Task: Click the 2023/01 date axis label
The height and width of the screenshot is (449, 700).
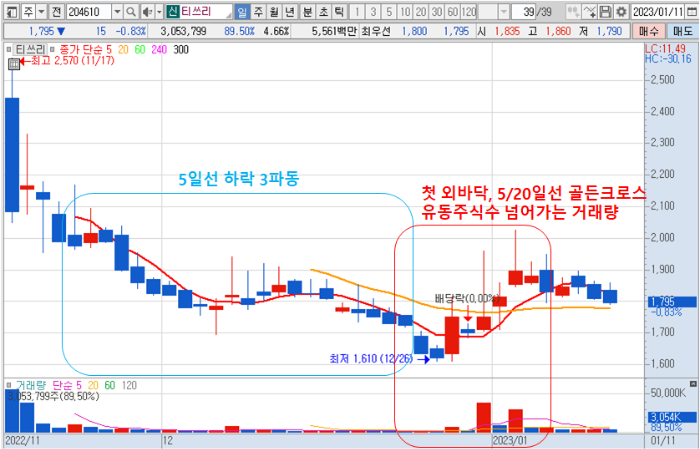Action: (509, 441)
